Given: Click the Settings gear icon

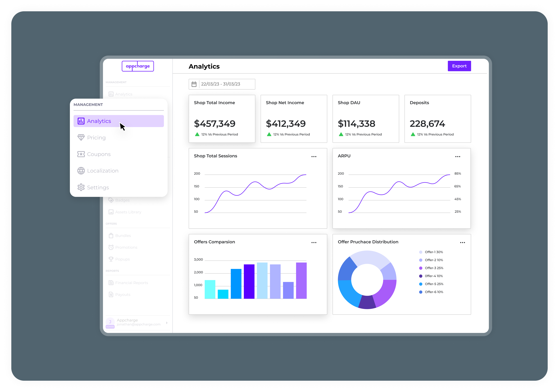Looking at the screenshot, I should point(81,187).
